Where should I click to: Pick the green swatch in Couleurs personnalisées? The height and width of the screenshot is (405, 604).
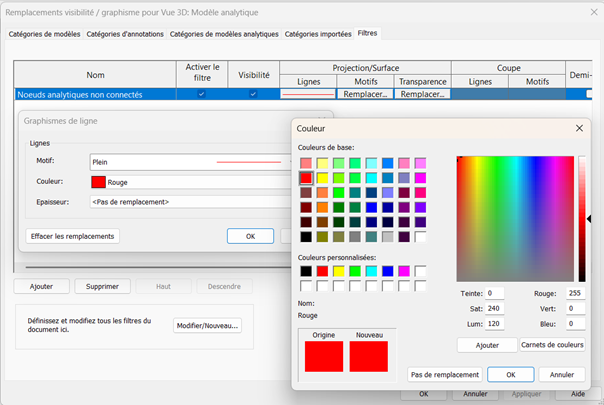(355, 271)
